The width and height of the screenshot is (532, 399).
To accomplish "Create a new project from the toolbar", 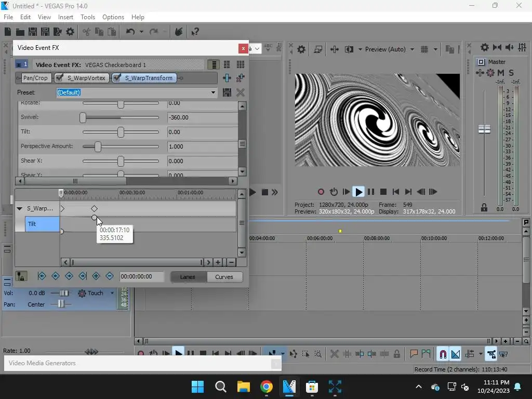I will pyautogui.click(x=7, y=32).
